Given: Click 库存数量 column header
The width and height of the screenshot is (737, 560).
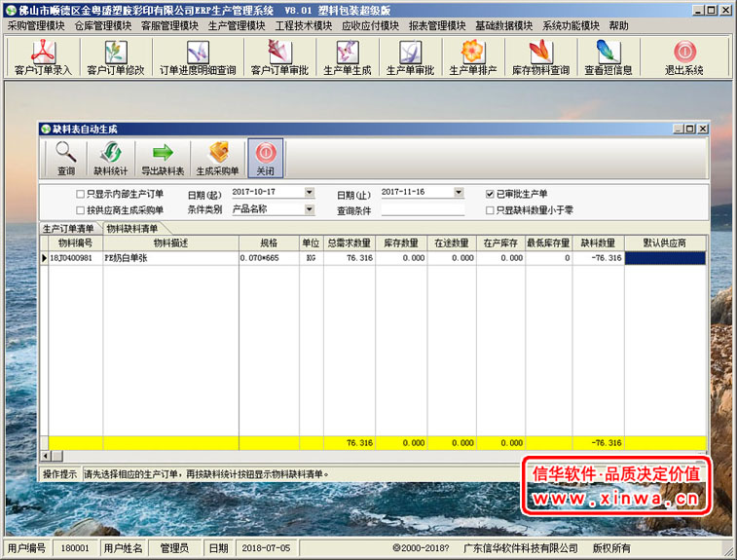Looking at the screenshot, I should tap(401, 243).
